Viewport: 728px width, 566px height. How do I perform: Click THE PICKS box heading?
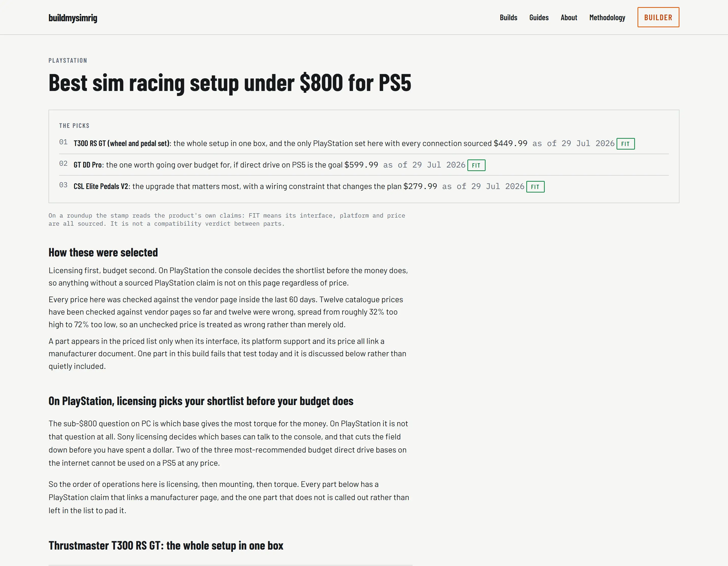tap(74, 126)
